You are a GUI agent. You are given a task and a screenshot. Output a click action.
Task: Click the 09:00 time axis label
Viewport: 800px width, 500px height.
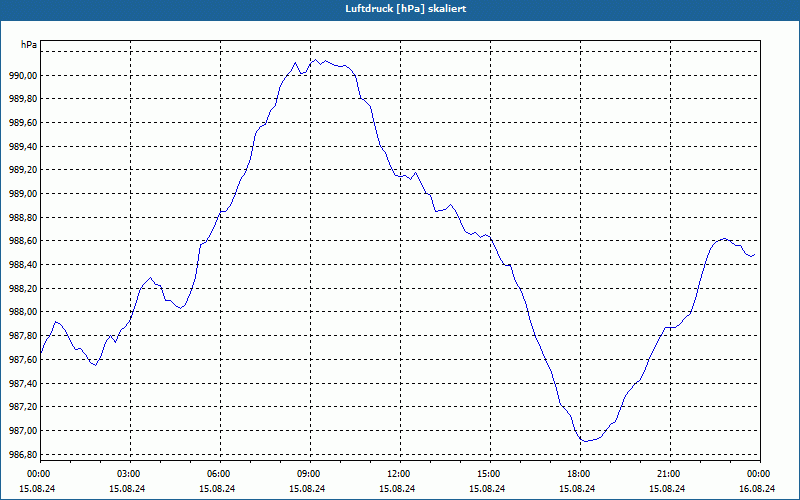[310, 474]
